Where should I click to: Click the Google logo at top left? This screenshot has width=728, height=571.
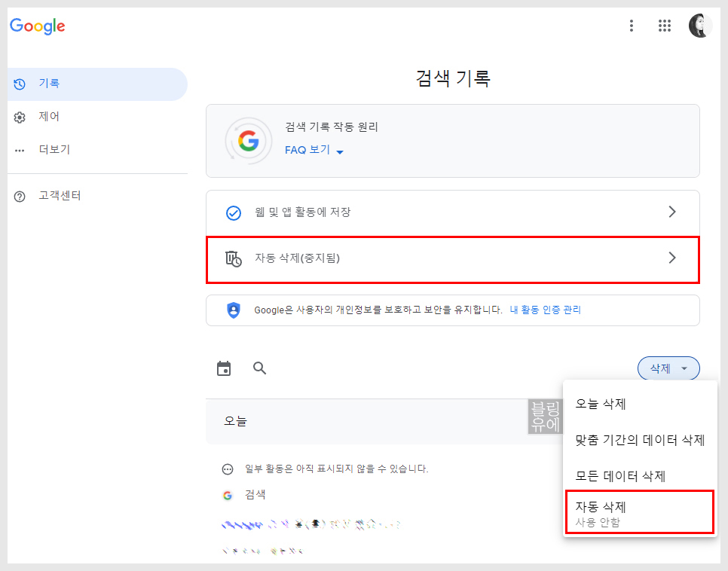[x=37, y=26]
